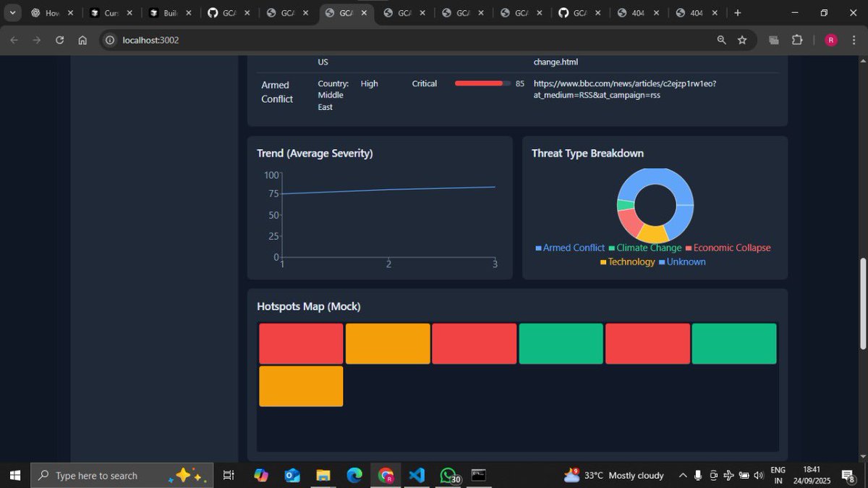Toggle the Economic Collapse legend item
This screenshot has height=488, width=868.
[x=728, y=248]
